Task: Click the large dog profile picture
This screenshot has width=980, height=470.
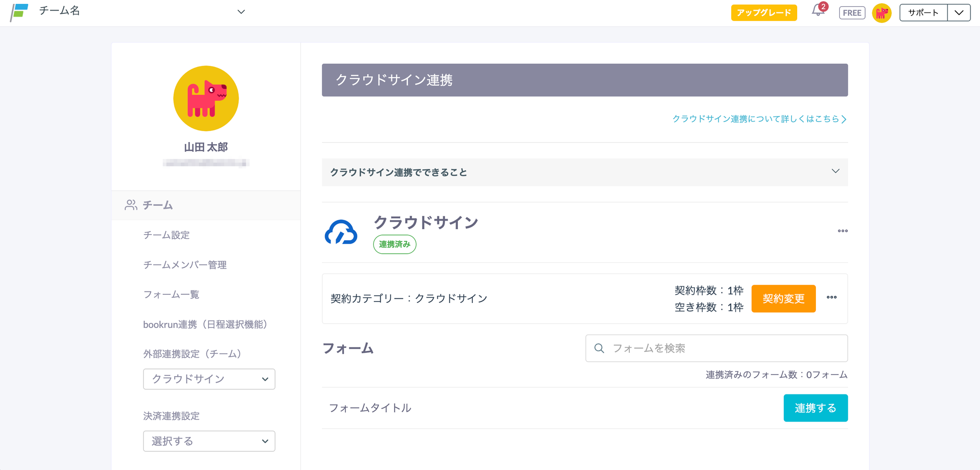Action: (206, 98)
